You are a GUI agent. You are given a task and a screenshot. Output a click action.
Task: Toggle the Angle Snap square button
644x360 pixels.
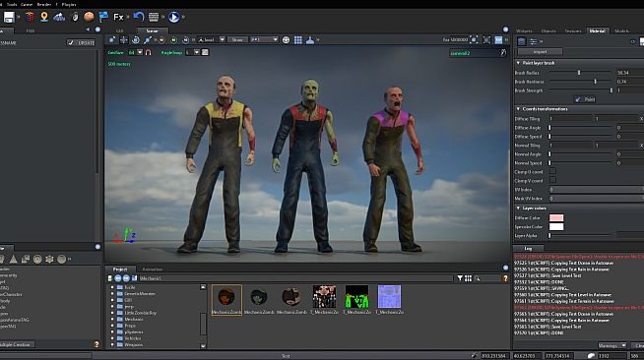tap(205, 52)
